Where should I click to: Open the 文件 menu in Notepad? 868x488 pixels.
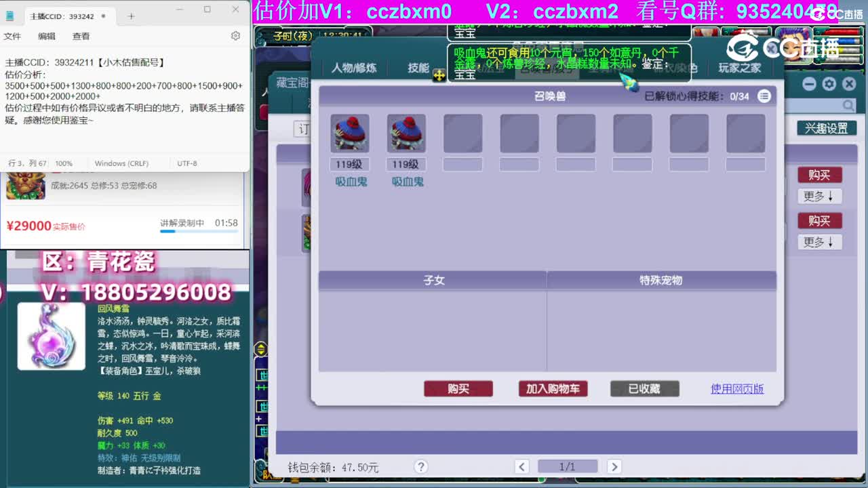click(12, 36)
